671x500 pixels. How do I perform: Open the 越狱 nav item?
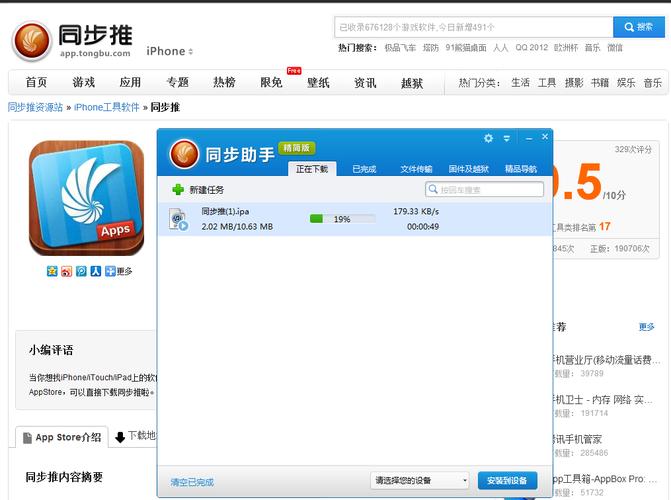coord(412,82)
